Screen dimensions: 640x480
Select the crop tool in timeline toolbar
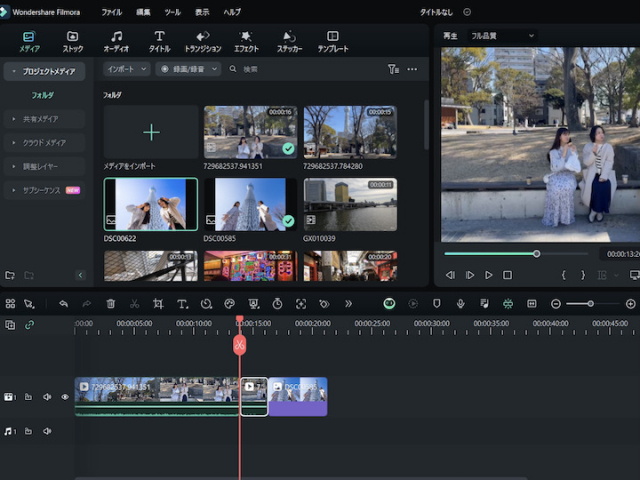pyautogui.click(x=158, y=303)
